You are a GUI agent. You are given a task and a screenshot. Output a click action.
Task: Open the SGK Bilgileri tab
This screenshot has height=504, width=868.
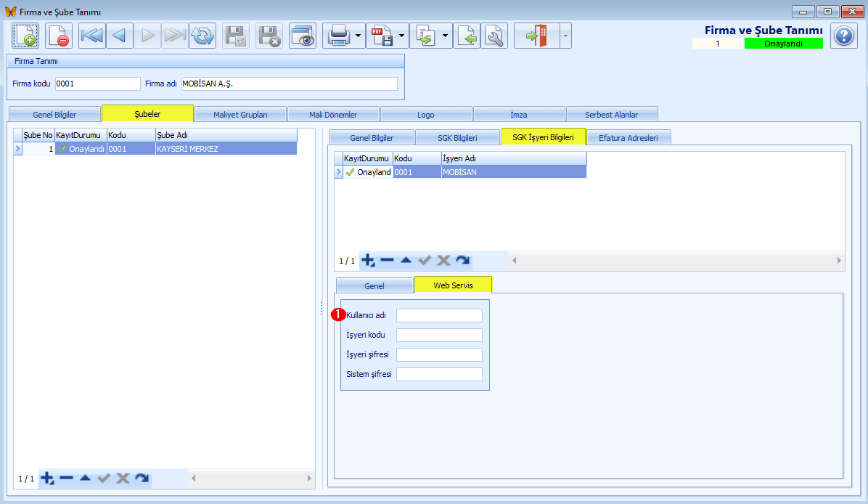457,137
